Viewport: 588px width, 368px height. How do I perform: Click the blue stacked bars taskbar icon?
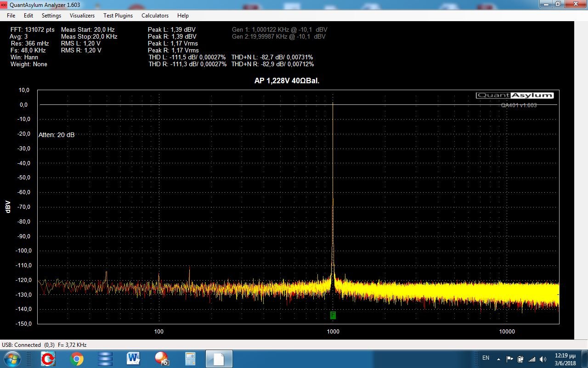coord(105,358)
